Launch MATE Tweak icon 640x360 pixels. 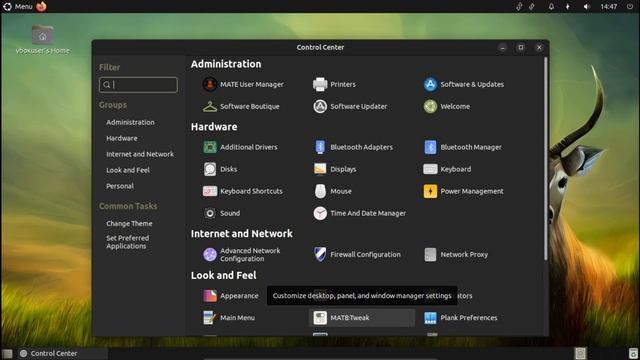point(320,318)
